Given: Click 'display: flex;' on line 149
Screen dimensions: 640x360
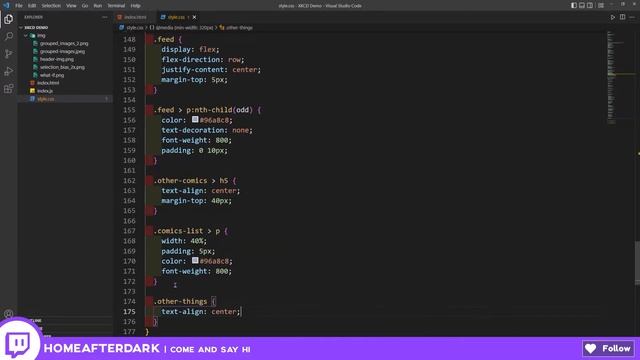Looking at the screenshot, I should pos(190,49).
